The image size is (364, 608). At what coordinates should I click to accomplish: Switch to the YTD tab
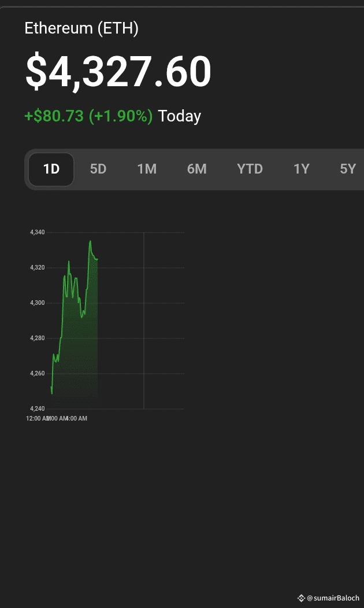point(250,169)
